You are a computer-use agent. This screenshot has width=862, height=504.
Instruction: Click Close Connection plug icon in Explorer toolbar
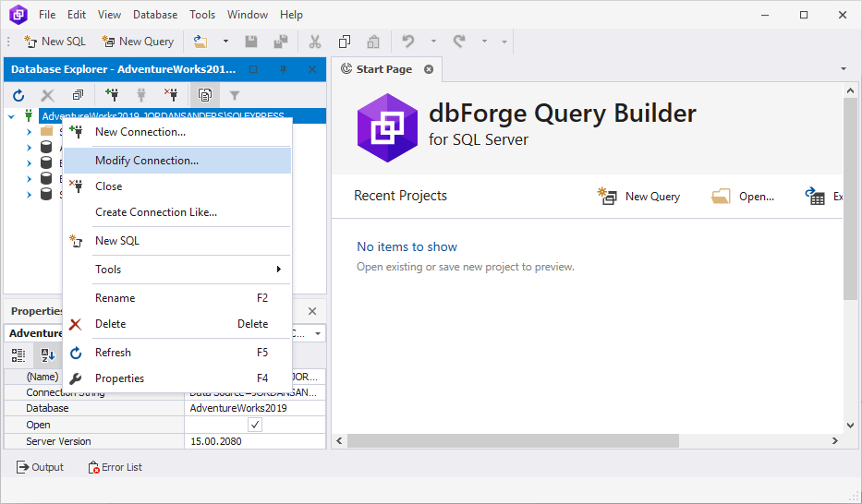[171, 95]
